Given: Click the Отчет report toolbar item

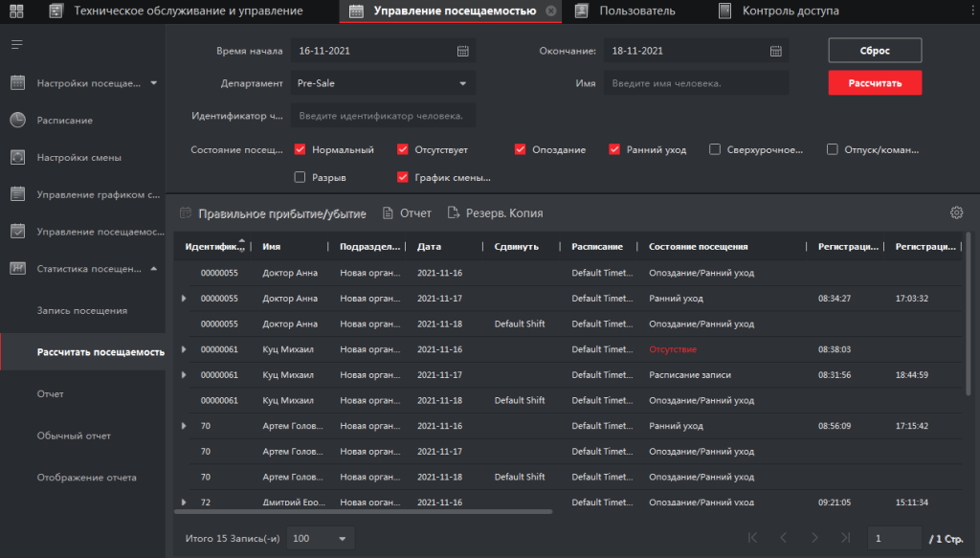Looking at the screenshot, I should point(407,213).
